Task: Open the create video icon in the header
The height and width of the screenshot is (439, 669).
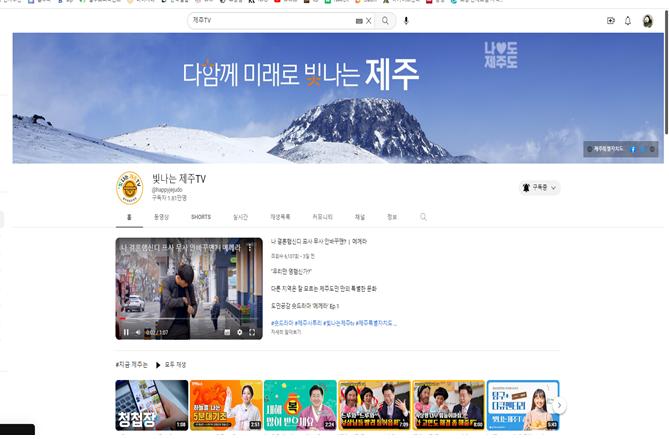Action: tap(611, 20)
